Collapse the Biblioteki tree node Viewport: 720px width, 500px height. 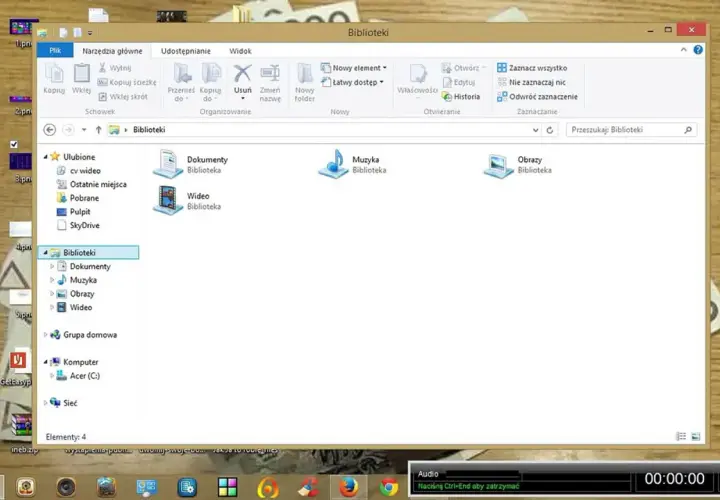pyautogui.click(x=45, y=253)
